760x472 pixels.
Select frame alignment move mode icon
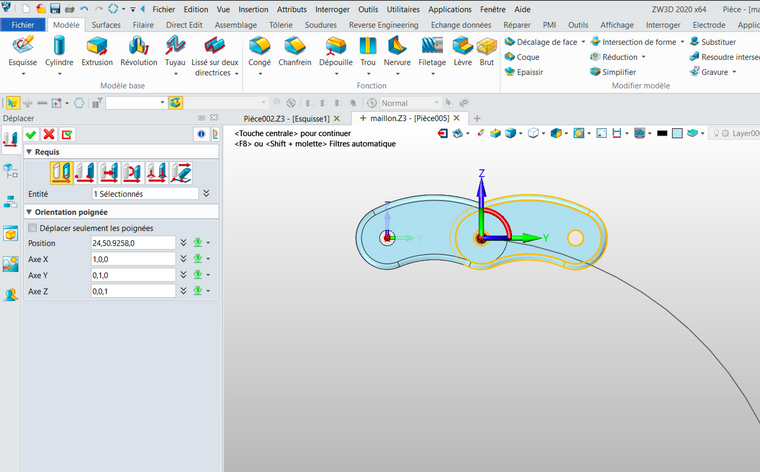pos(157,173)
